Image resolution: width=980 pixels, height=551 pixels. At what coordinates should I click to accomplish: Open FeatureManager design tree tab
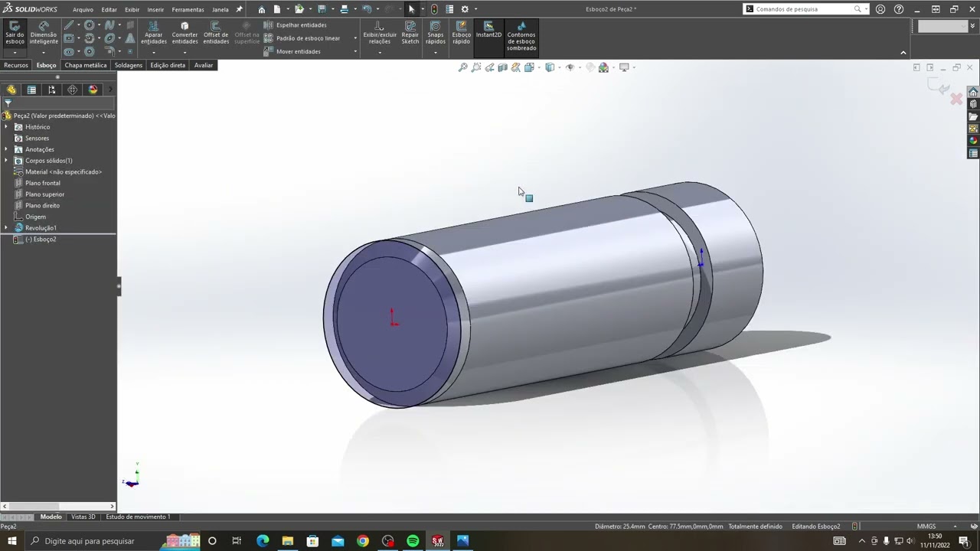[11, 90]
